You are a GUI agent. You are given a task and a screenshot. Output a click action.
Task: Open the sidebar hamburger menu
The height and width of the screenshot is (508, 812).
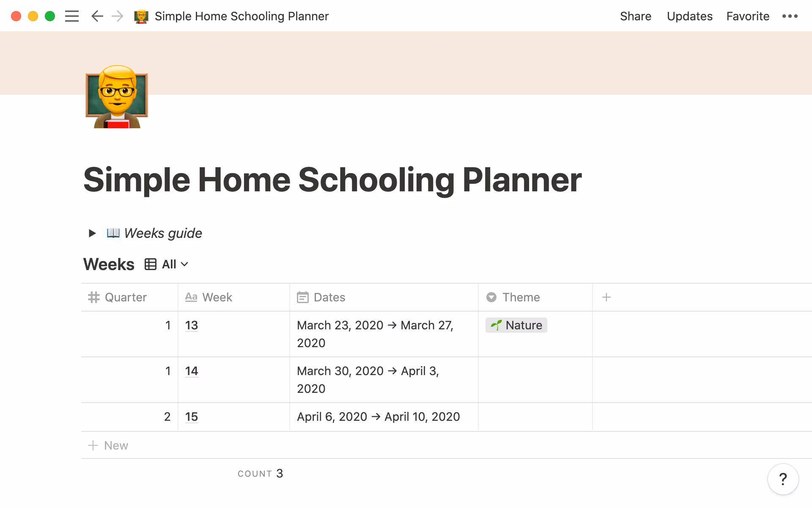click(72, 16)
